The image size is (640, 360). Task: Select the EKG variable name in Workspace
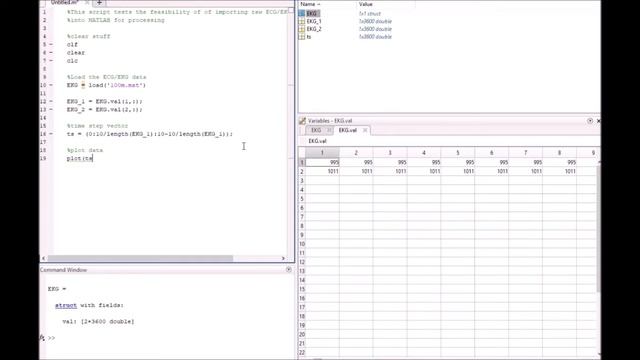[x=312, y=13]
